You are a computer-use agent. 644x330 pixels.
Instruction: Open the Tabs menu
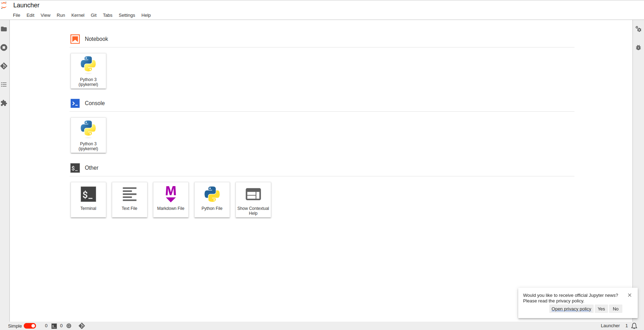coord(108,15)
